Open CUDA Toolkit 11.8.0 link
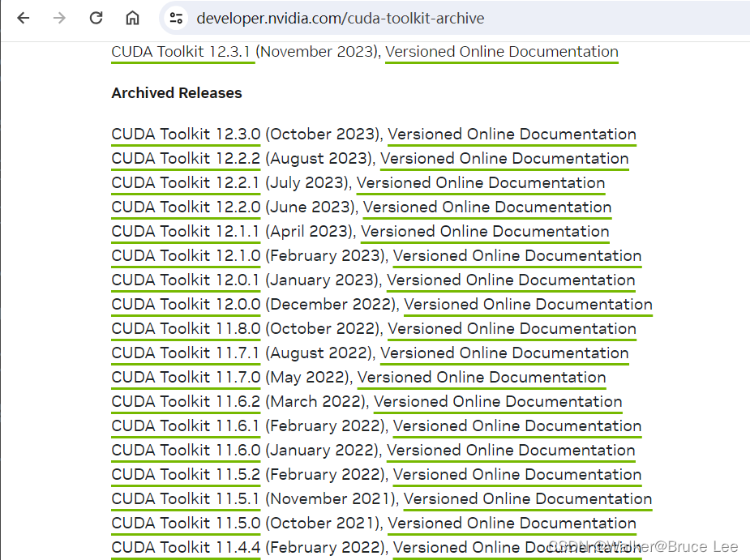The image size is (750, 560). coord(186,329)
